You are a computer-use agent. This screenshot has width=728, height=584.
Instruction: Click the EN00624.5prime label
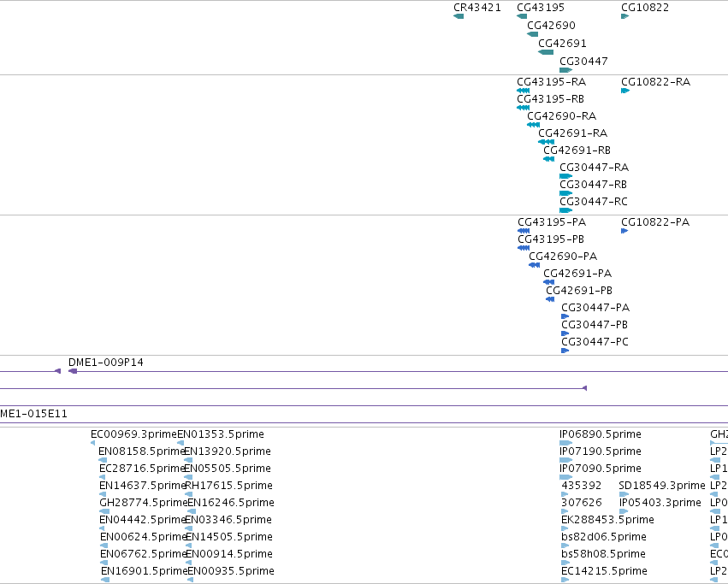(x=144, y=537)
